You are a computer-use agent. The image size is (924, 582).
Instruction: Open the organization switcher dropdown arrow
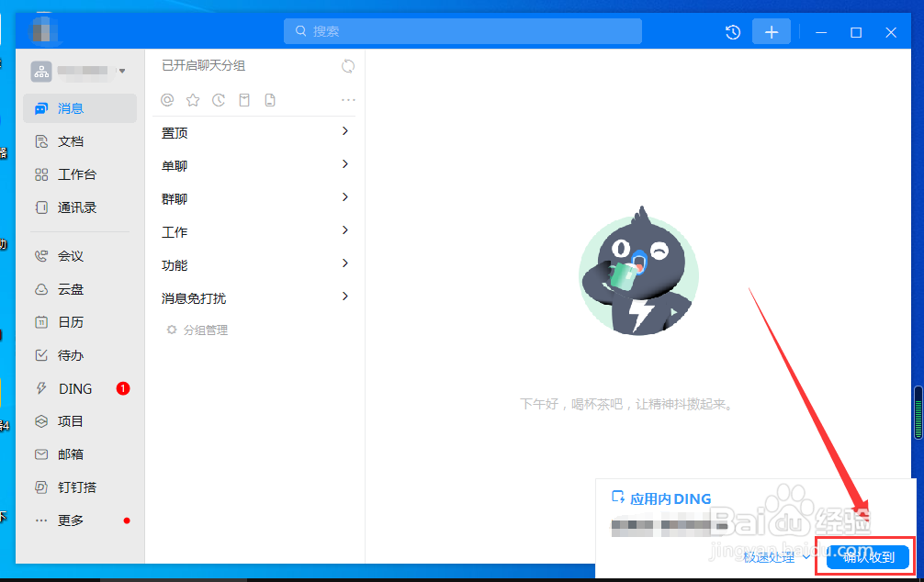[122, 71]
